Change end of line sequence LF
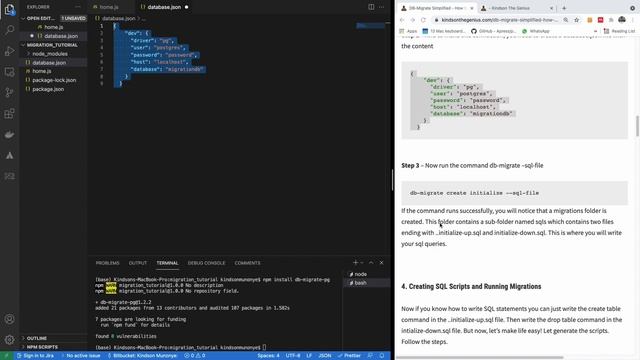Screen dimensions: 640x360 309,356
